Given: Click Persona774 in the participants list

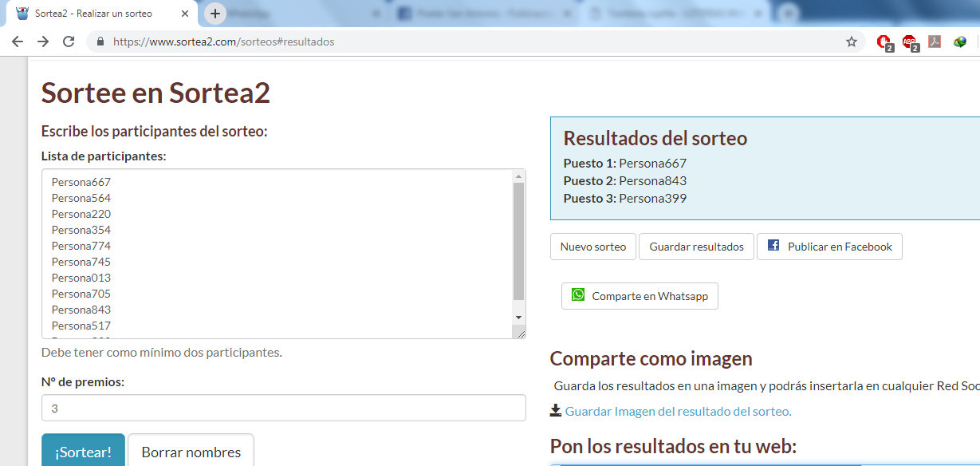Looking at the screenshot, I should click(81, 246).
